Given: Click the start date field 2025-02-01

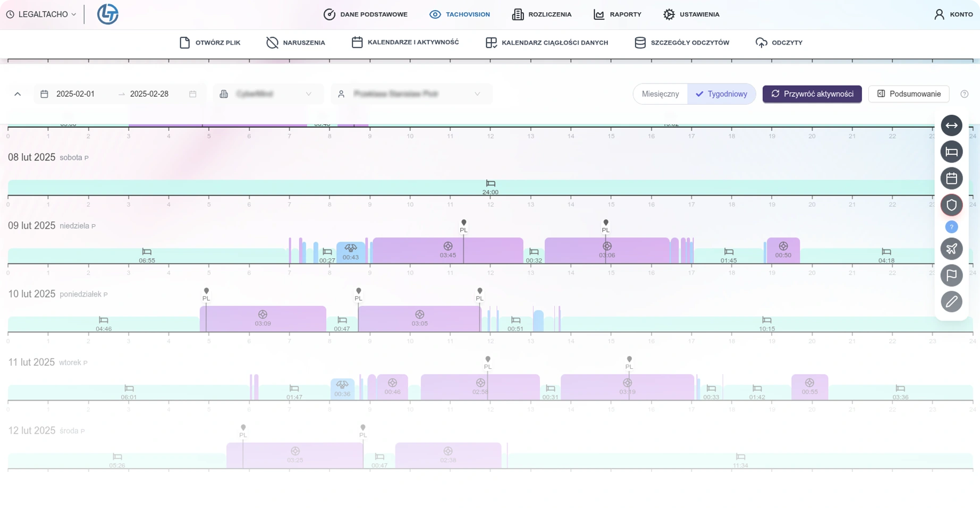Looking at the screenshot, I should (x=75, y=94).
